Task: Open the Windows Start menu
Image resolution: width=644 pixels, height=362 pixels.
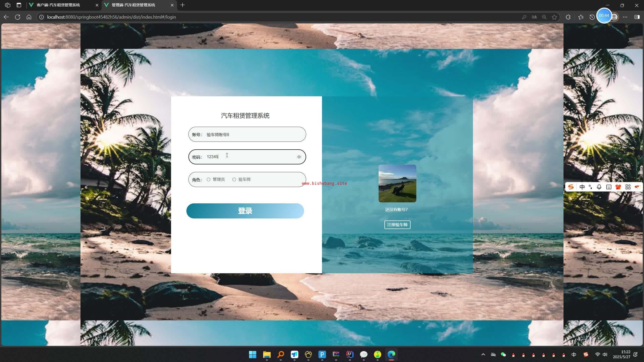Action: (253, 354)
